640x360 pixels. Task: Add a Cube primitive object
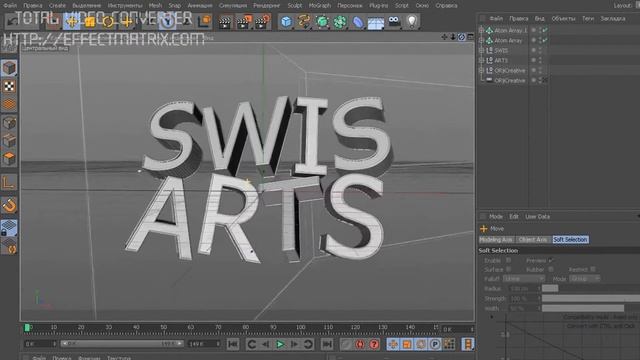[286, 22]
